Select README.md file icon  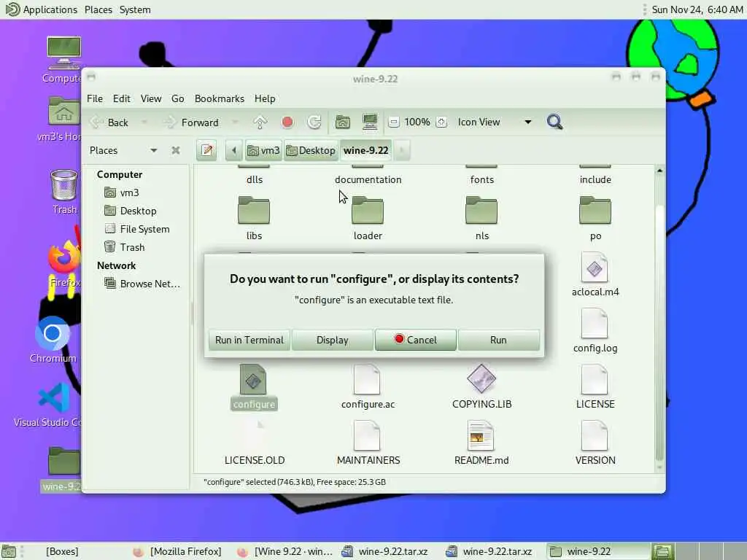[480, 436]
